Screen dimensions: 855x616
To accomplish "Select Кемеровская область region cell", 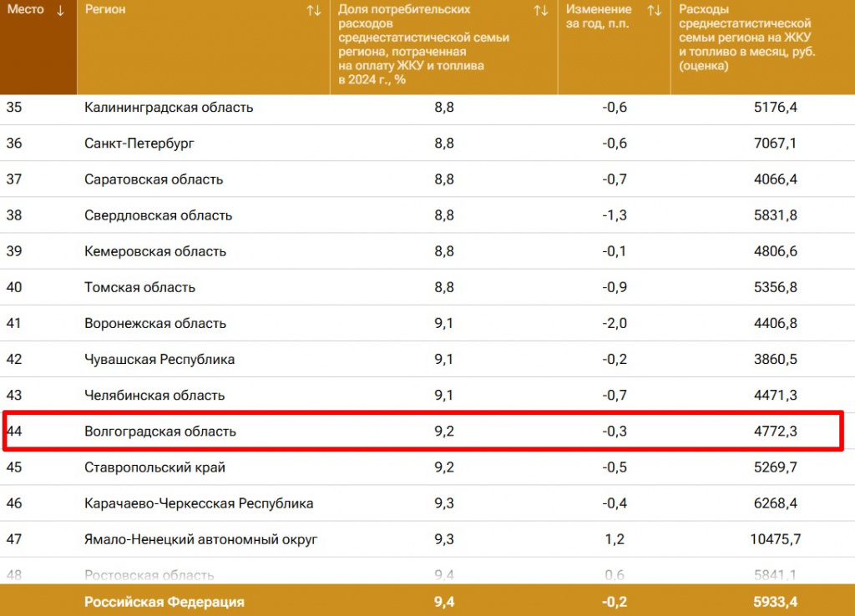I will coord(154,251).
